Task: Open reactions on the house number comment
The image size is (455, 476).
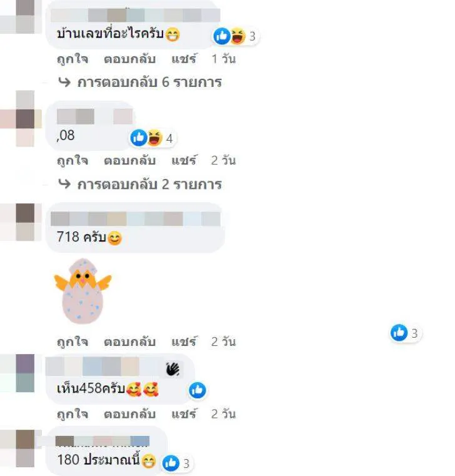Action: [x=236, y=36]
